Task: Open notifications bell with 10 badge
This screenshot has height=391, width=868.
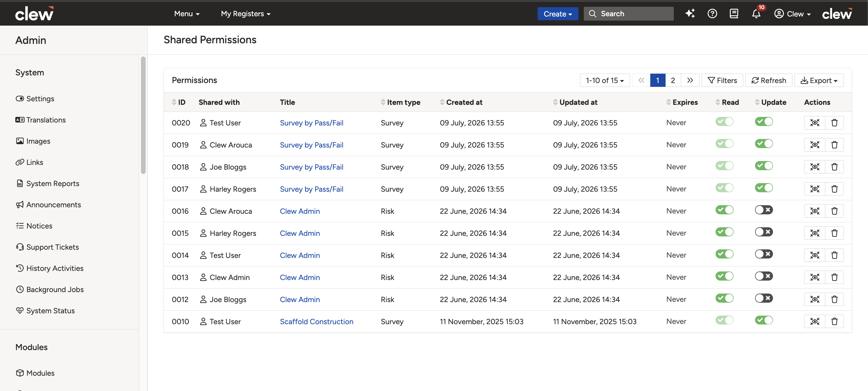Action: [x=756, y=14]
